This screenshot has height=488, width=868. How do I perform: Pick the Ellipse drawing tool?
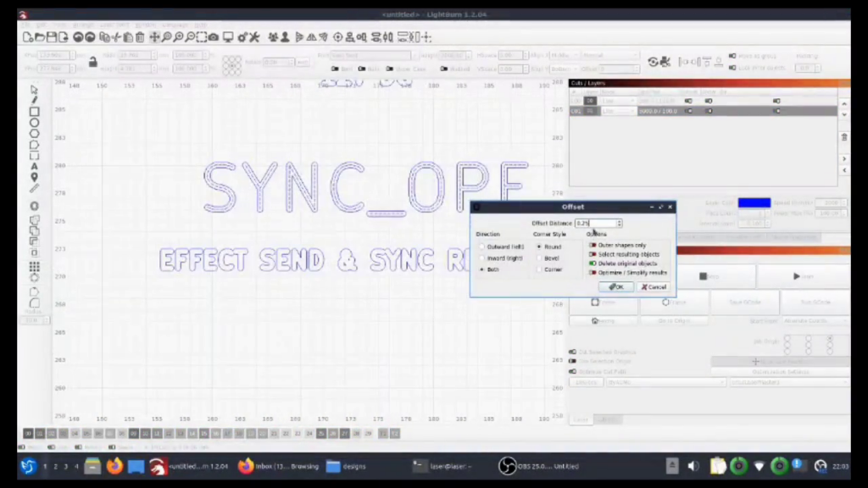click(34, 123)
